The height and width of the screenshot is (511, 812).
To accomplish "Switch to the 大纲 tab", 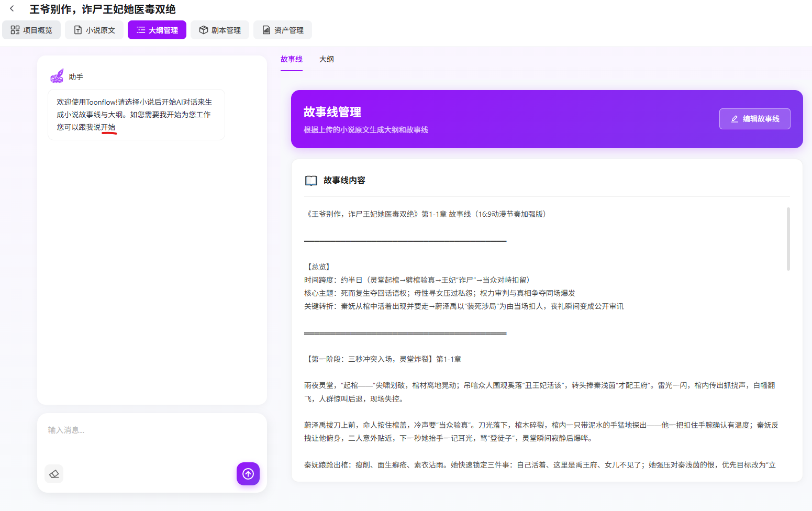I will tap(326, 59).
